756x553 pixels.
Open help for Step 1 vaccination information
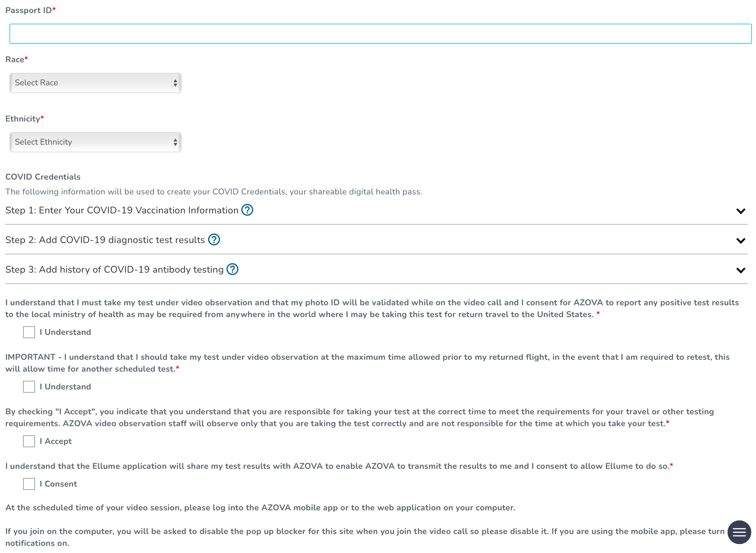(x=248, y=210)
